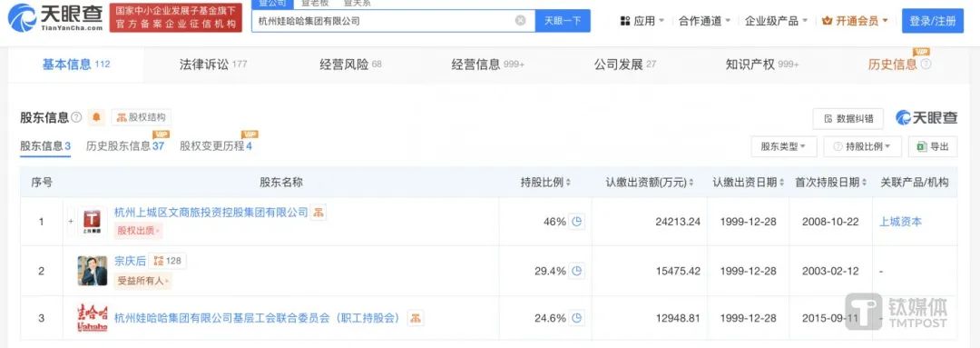Switch to the 法律诉讼 tab

pos(213,64)
